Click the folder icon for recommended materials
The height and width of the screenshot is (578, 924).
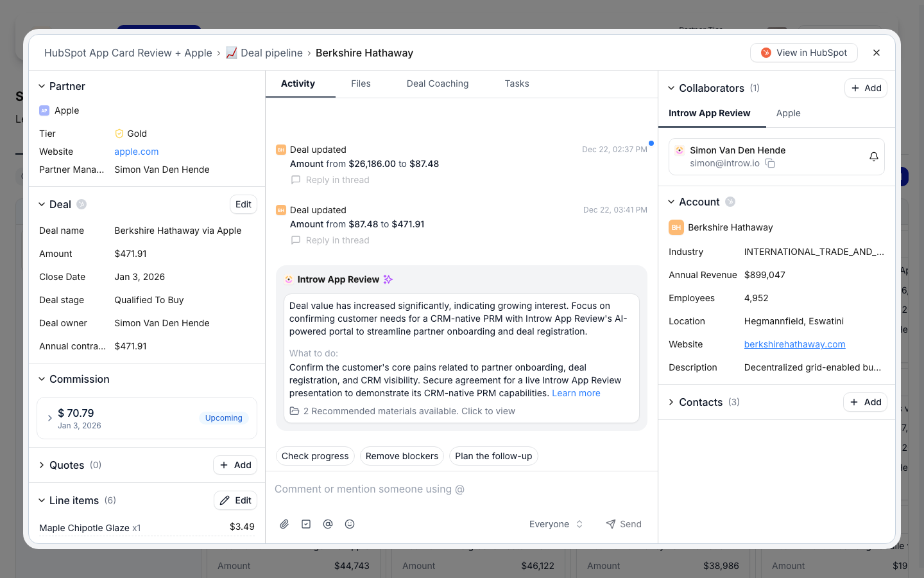coord(295,411)
